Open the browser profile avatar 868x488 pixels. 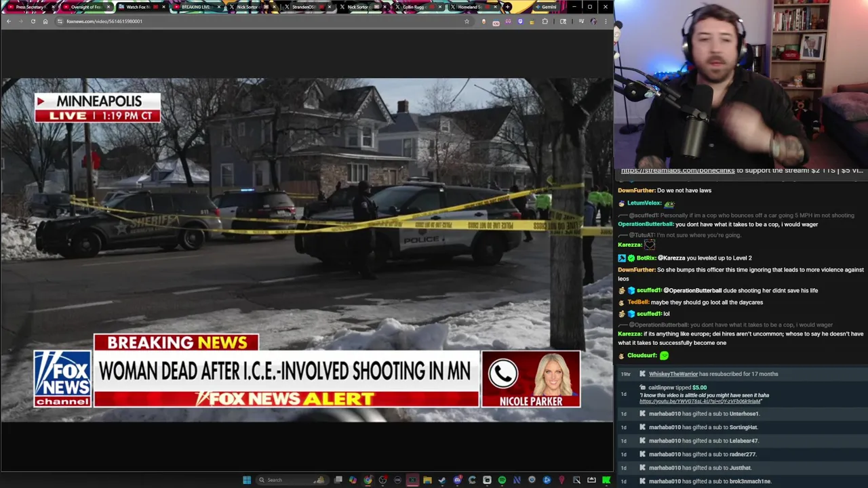pyautogui.click(x=593, y=21)
